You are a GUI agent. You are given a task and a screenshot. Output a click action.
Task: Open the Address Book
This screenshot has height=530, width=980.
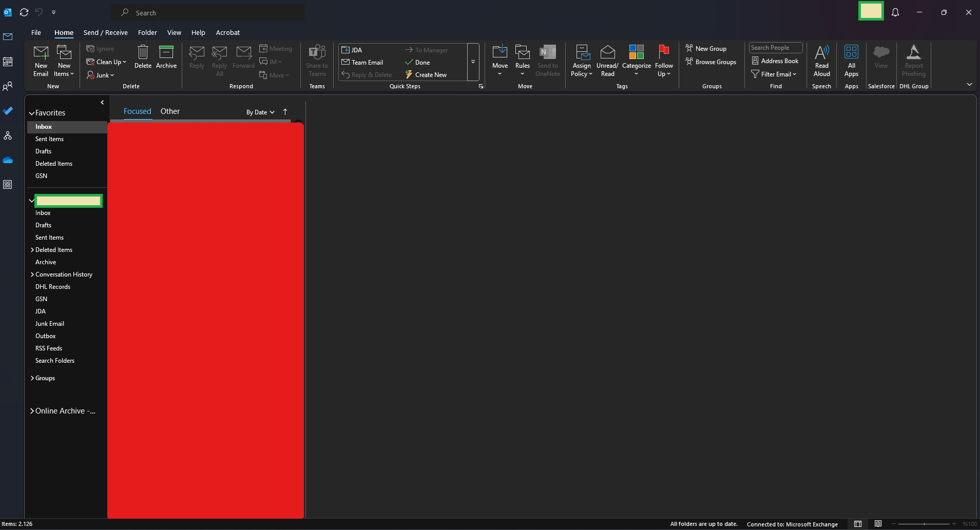click(x=775, y=61)
